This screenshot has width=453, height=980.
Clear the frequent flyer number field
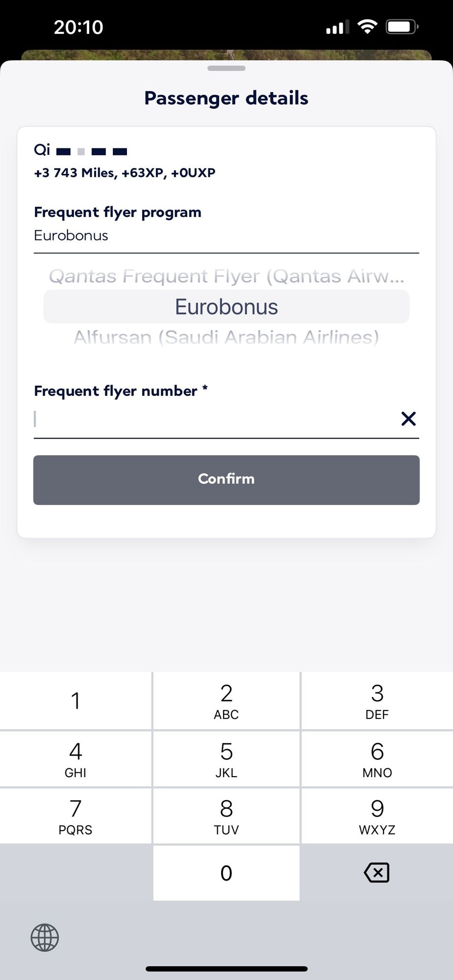click(408, 419)
